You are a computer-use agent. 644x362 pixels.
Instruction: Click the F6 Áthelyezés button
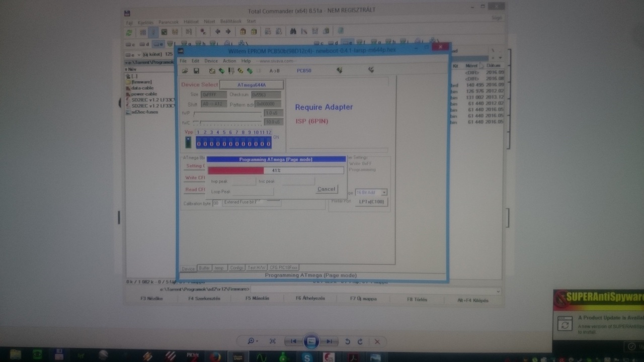pos(310,298)
